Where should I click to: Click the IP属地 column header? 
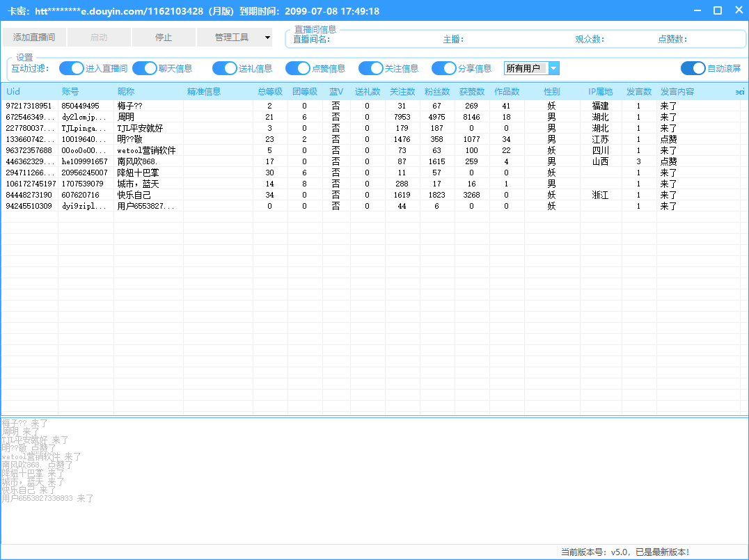[x=600, y=92]
